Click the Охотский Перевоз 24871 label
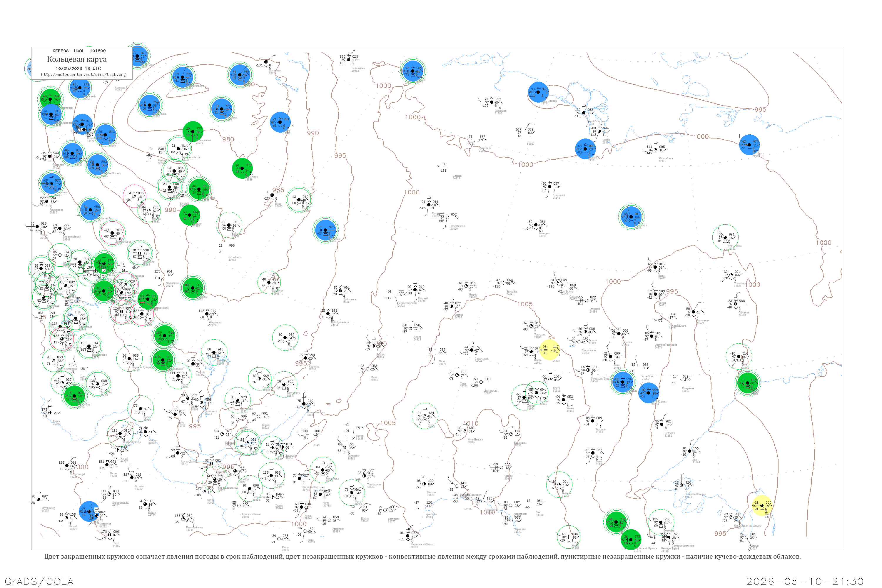 pyautogui.click(x=666, y=346)
